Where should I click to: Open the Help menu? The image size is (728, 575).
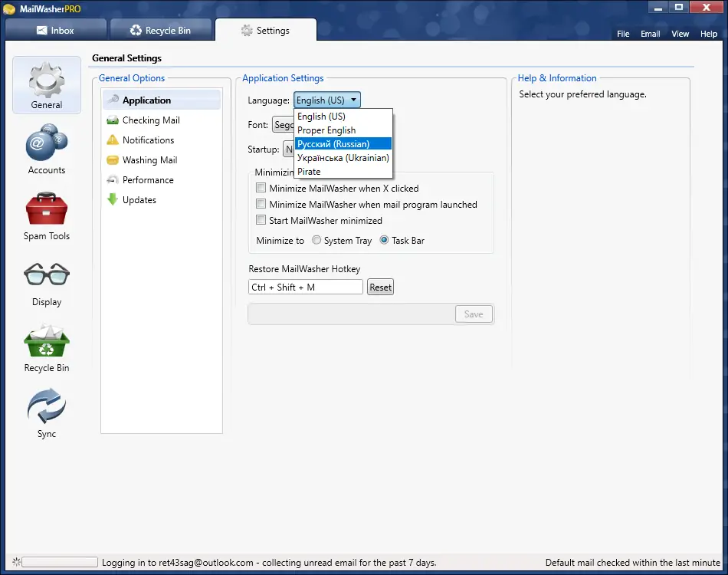[709, 34]
